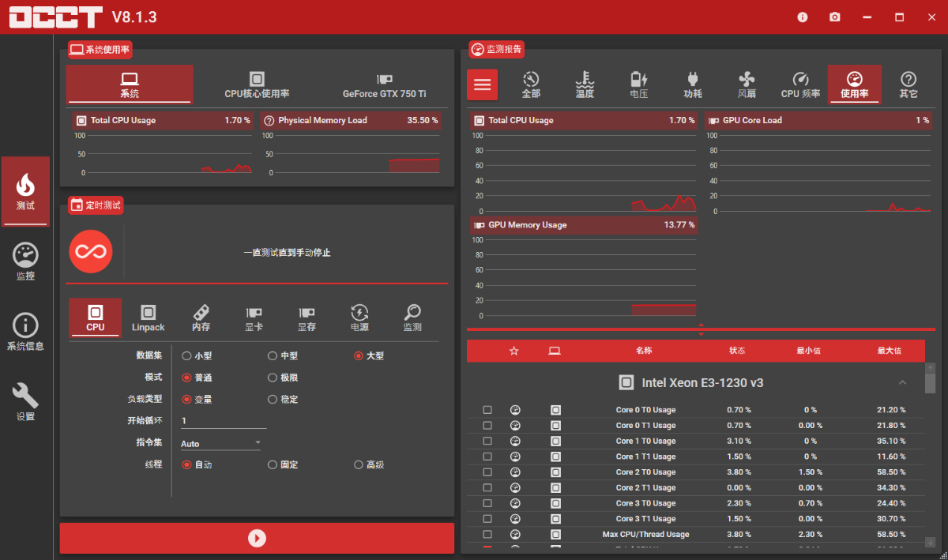Choose the Linpack test icon

coord(148,318)
